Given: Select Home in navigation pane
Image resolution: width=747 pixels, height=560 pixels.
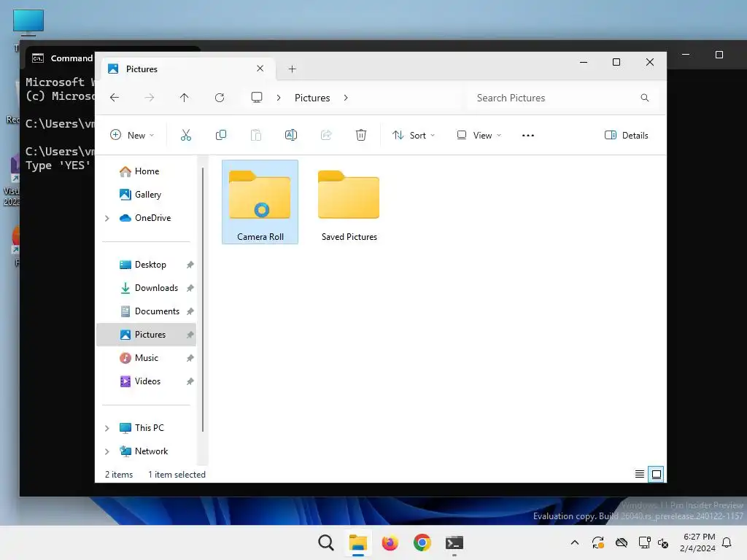Looking at the screenshot, I should 146,171.
